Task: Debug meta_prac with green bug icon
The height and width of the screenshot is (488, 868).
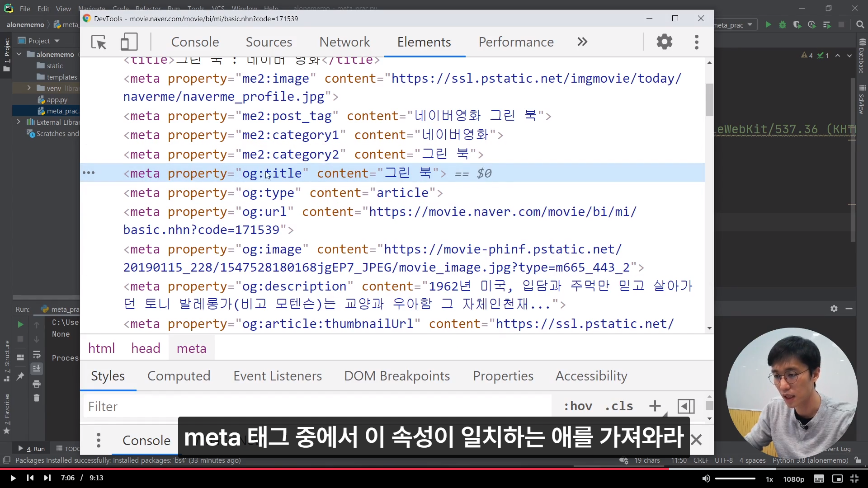Action: tap(783, 25)
